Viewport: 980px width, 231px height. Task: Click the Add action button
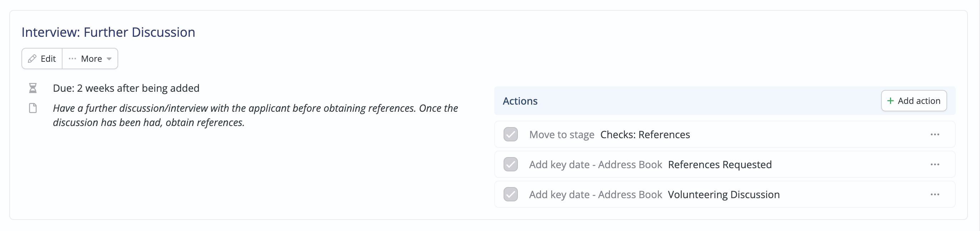pyautogui.click(x=914, y=101)
